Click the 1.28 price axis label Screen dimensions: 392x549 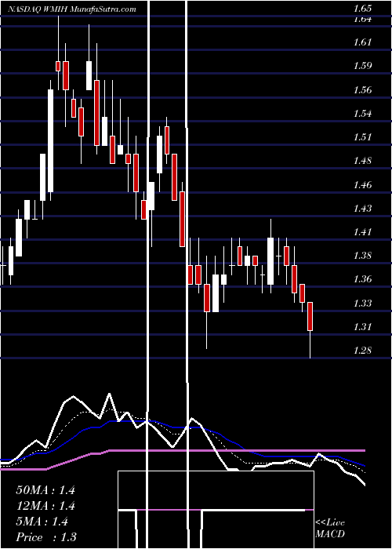[x=362, y=351]
